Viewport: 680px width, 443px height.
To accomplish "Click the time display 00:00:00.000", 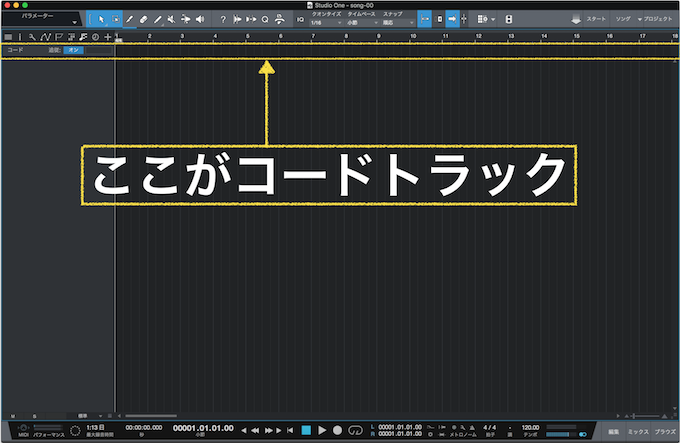I will point(144,428).
